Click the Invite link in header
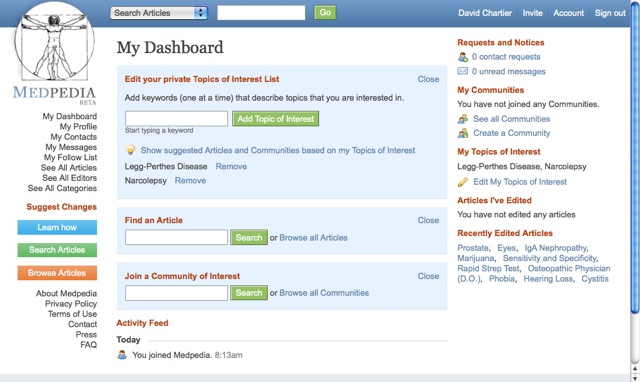This screenshot has height=382, width=640. click(533, 13)
